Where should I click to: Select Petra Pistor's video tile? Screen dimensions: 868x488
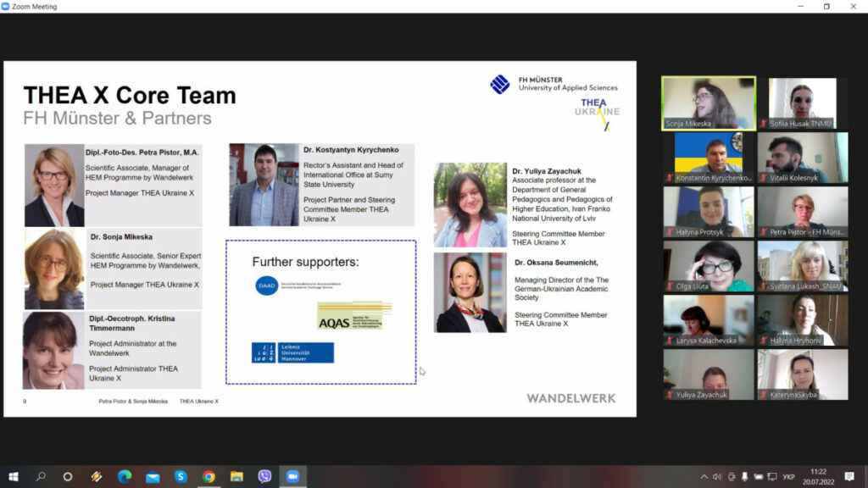coord(802,212)
